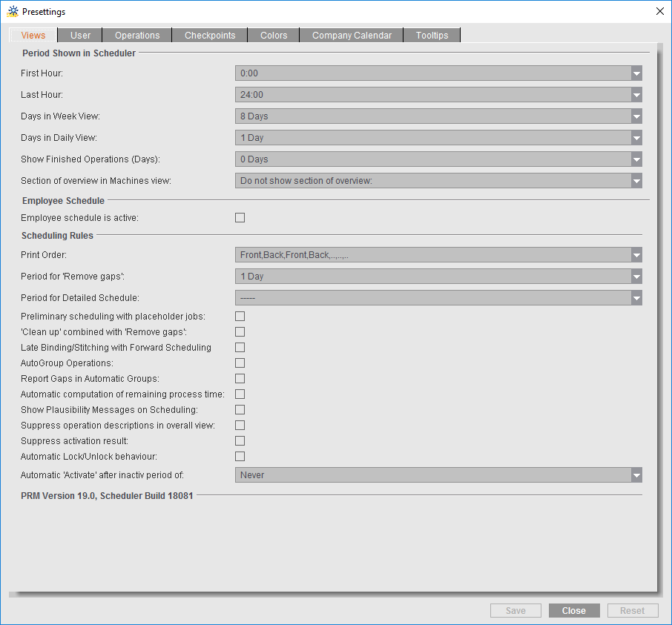Enable Employee schedule is active checkbox

[240, 218]
